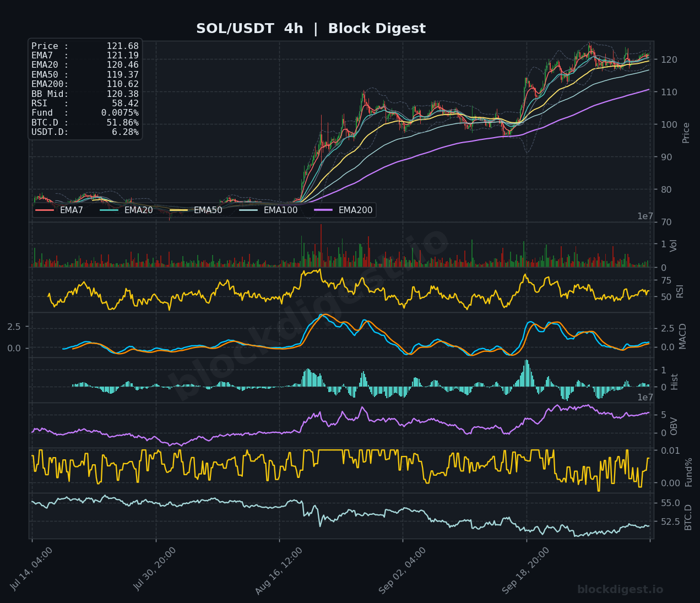The width and height of the screenshot is (700, 603).
Task: Click the 100 price axis tick
Action: pyautogui.click(x=669, y=124)
